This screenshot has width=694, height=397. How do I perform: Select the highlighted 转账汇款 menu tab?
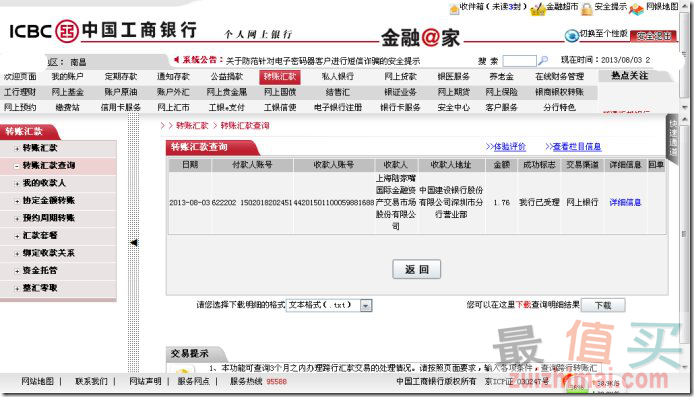(280, 77)
